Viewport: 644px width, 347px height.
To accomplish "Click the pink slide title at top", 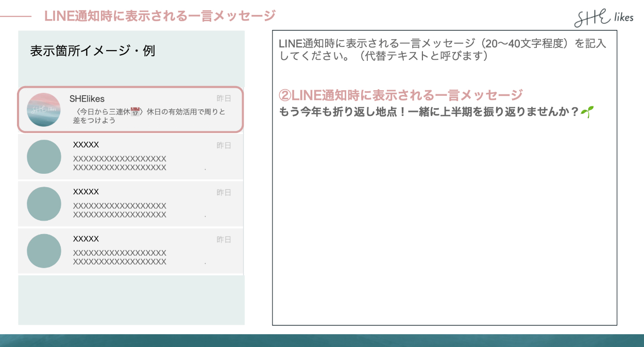I will click(160, 16).
